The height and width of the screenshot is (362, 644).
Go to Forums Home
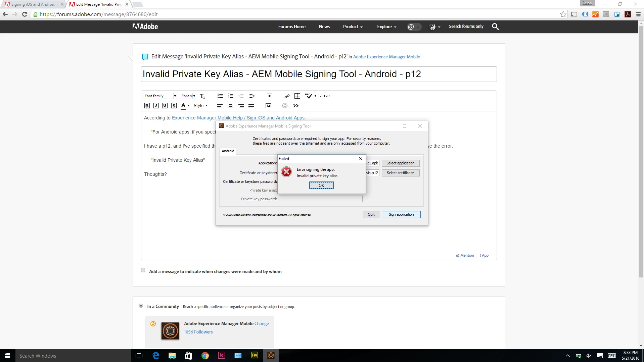(292, 27)
